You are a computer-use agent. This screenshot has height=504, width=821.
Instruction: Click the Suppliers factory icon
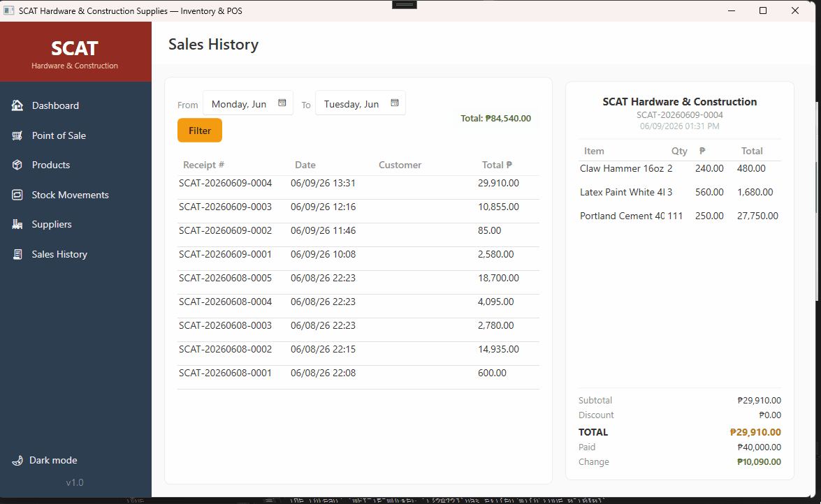coord(17,224)
